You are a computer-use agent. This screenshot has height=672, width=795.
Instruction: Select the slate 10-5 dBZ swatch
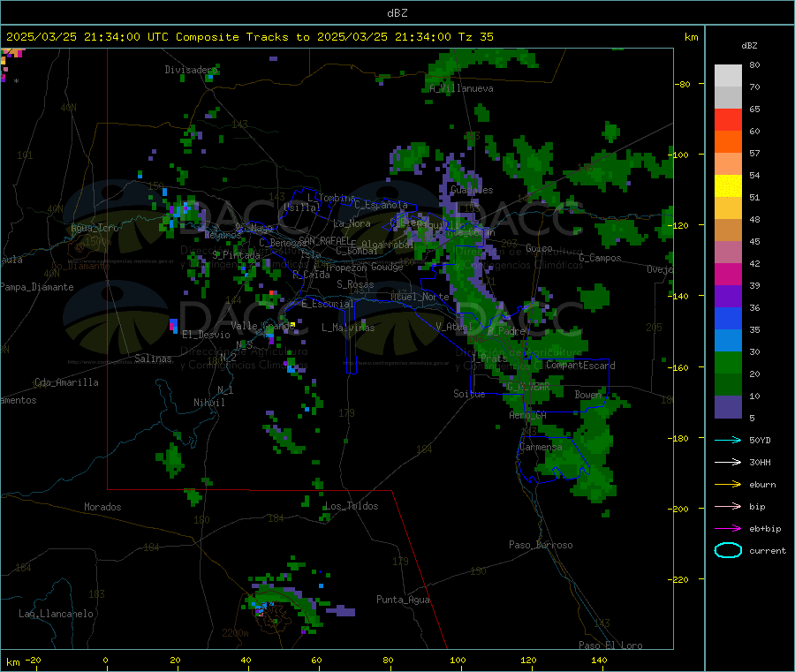728,406
